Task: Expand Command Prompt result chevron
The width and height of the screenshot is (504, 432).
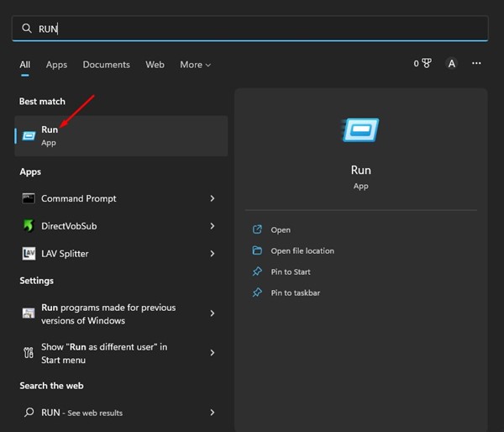Action: point(212,198)
